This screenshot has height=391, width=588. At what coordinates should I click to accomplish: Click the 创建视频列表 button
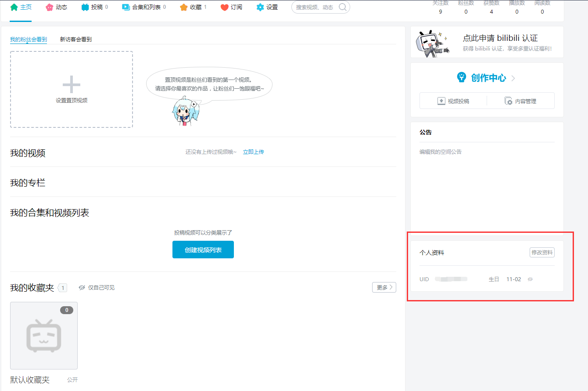[203, 249]
